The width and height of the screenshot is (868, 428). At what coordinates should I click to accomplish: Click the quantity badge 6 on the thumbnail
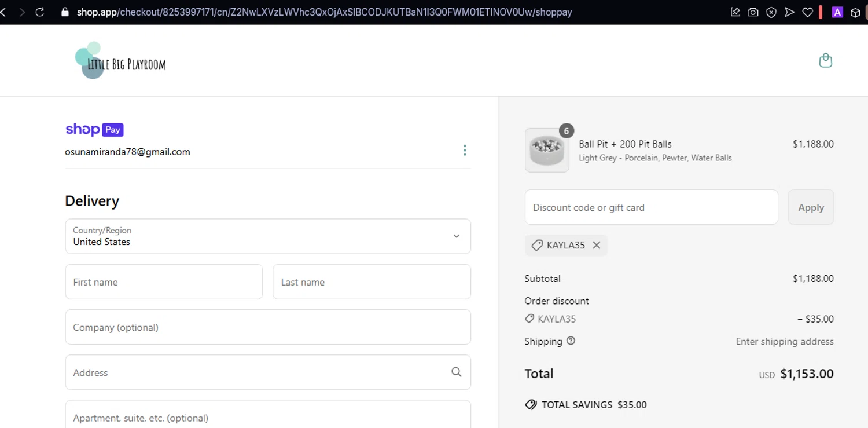(x=566, y=131)
